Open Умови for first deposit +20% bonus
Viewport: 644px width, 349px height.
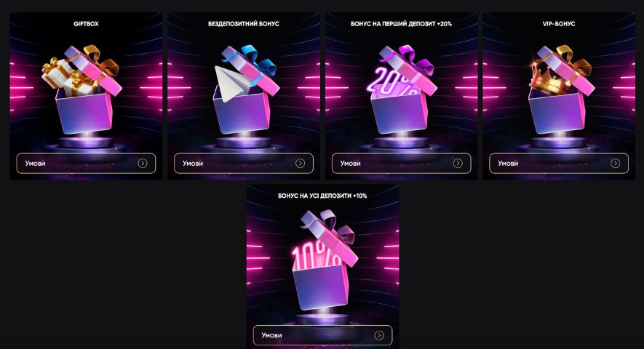[x=401, y=164]
